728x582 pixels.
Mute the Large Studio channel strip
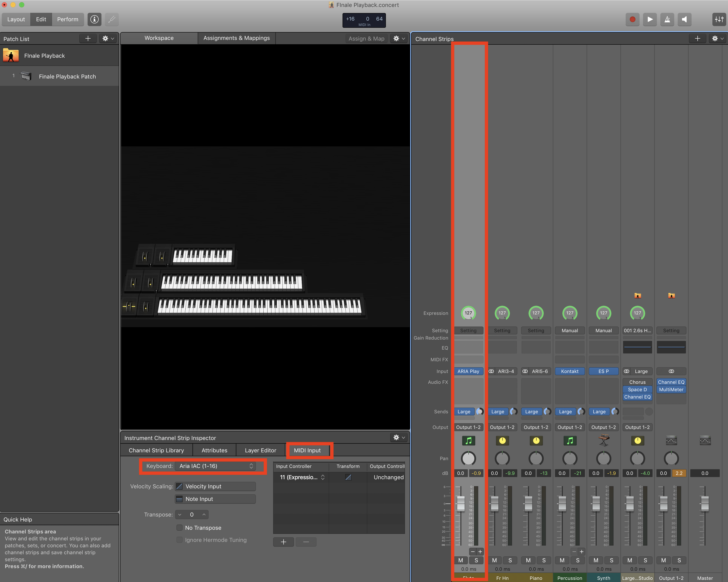(630, 560)
